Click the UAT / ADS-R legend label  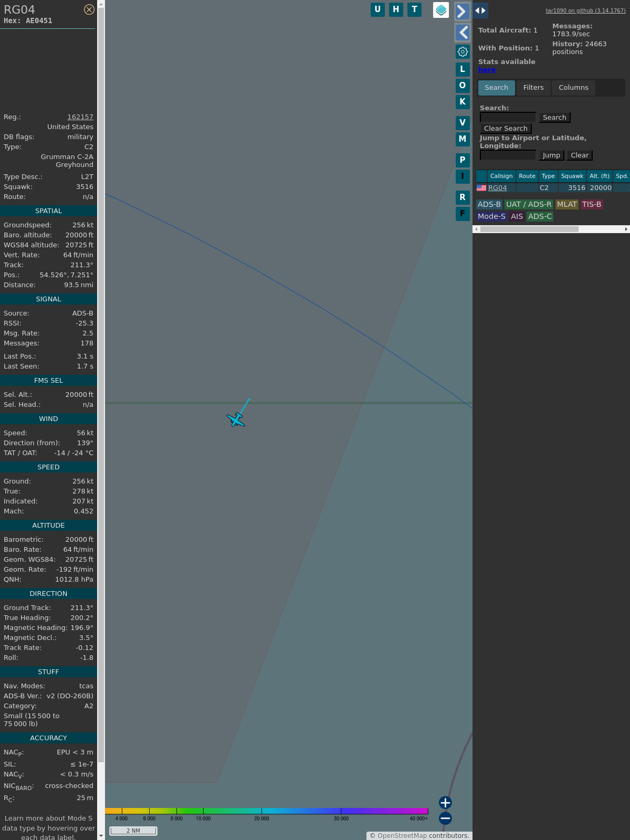point(529,205)
